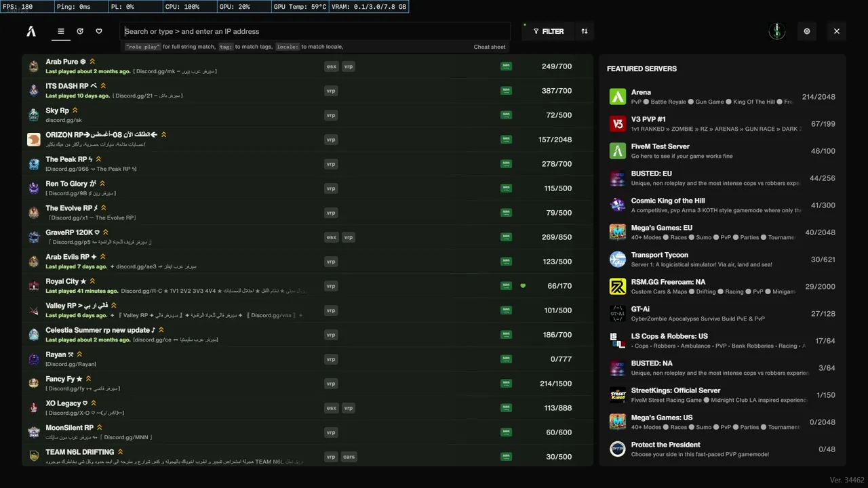The height and width of the screenshot is (488, 868).
Task: Select the Sky Rp server name
Action: coord(58,110)
